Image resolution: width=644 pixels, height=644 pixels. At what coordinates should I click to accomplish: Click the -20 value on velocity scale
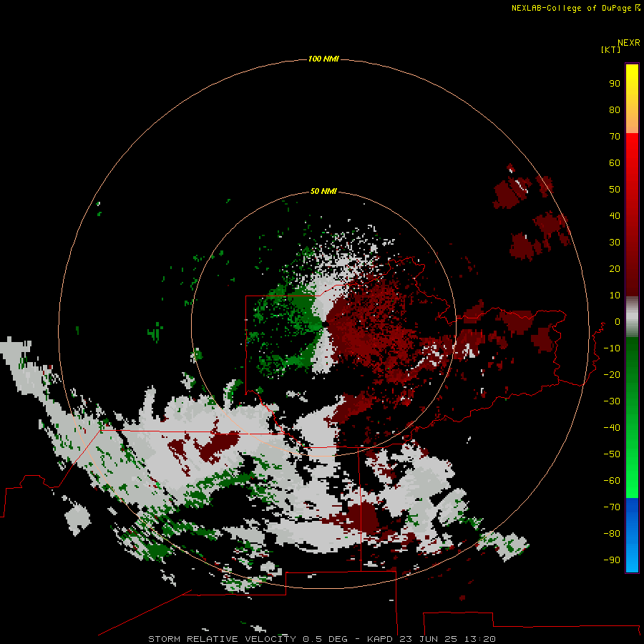pyautogui.click(x=612, y=374)
